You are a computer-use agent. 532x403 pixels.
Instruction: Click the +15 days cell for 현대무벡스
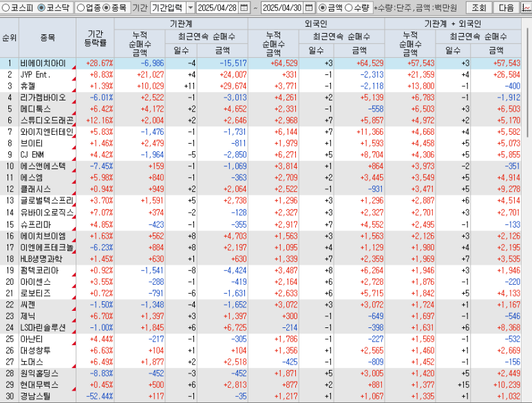point(453,385)
